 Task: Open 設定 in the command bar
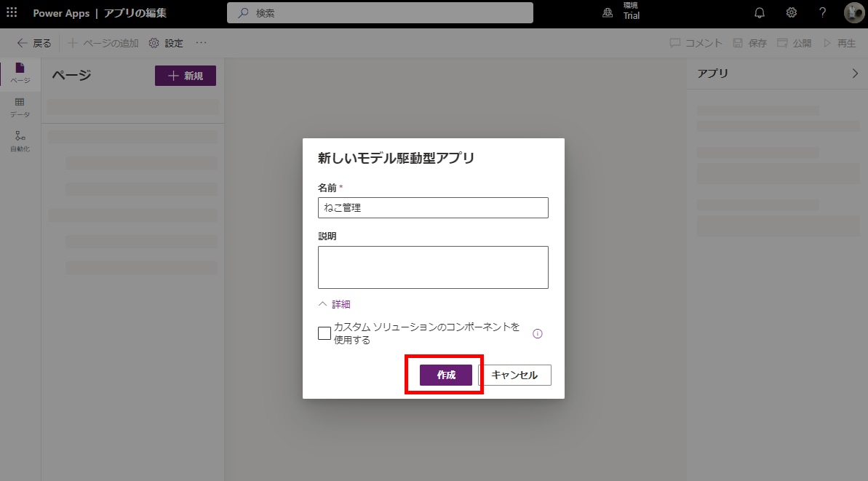(x=166, y=43)
